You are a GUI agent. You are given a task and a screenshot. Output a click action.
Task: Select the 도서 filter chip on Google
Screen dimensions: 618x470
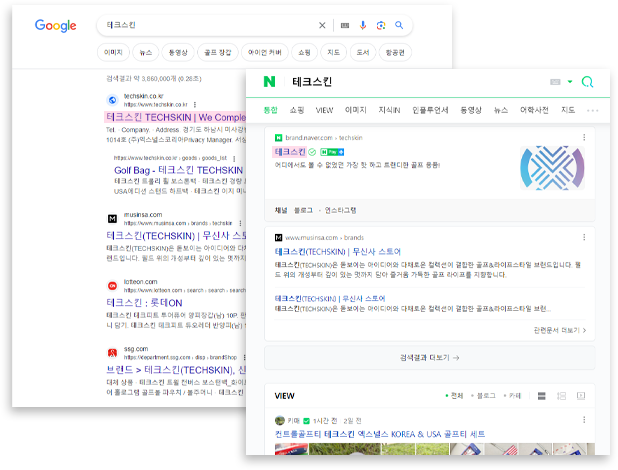point(363,52)
